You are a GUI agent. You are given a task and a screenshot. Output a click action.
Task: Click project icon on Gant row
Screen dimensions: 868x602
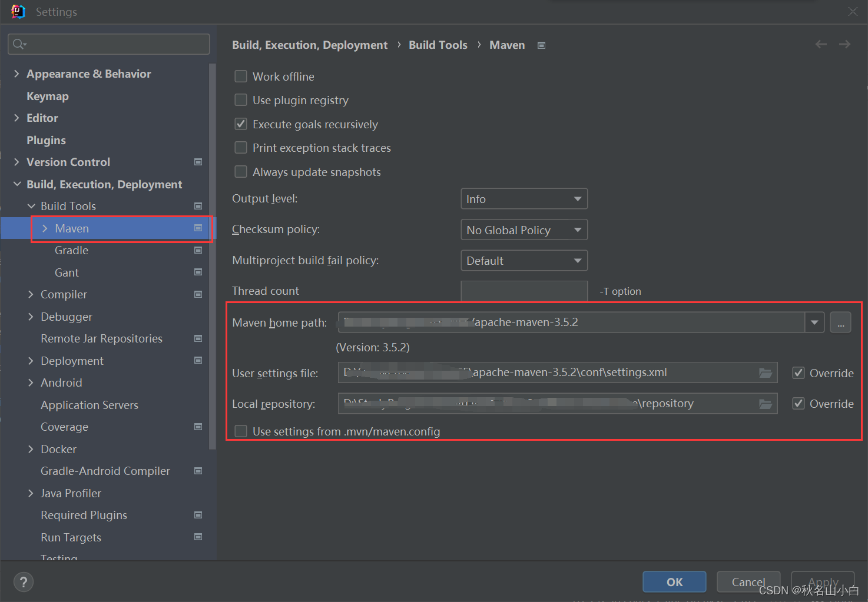click(198, 272)
